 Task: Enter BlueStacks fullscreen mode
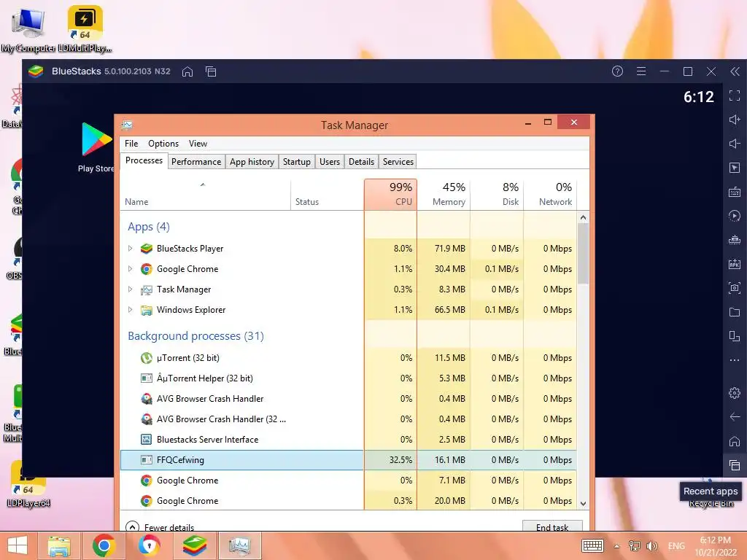pyautogui.click(x=735, y=96)
